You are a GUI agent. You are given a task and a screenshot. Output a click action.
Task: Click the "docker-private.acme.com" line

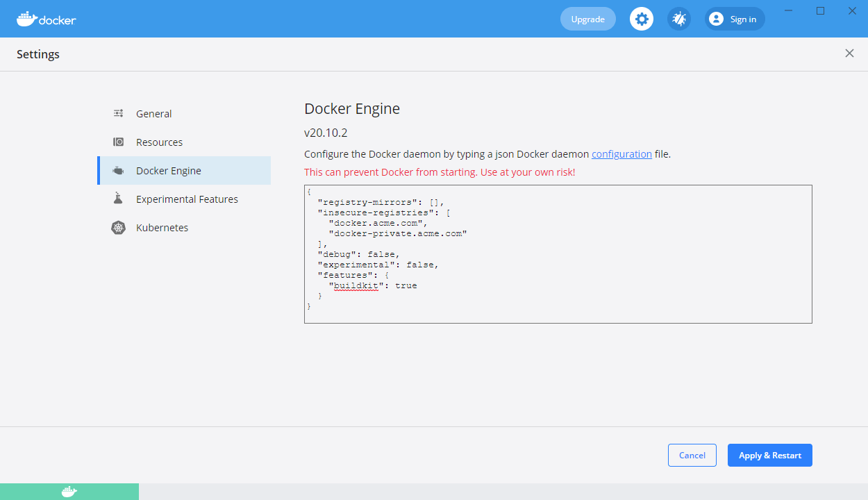tap(398, 233)
